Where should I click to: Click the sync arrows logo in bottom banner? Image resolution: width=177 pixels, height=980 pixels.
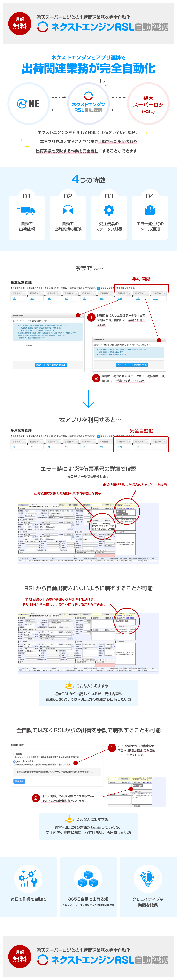click(42, 959)
